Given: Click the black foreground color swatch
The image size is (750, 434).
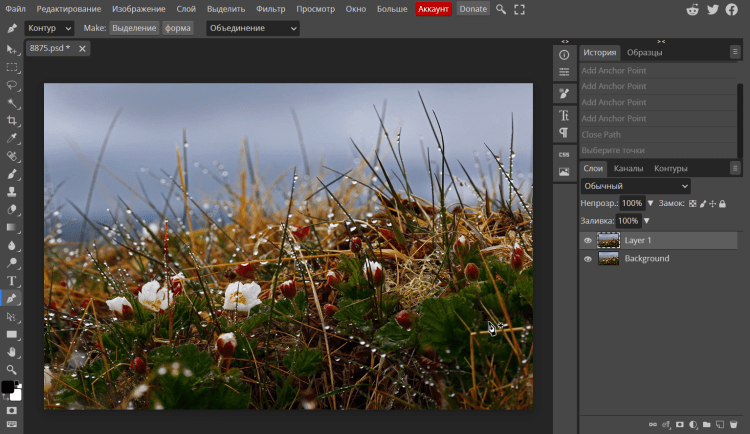Looking at the screenshot, I should click(8, 387).
